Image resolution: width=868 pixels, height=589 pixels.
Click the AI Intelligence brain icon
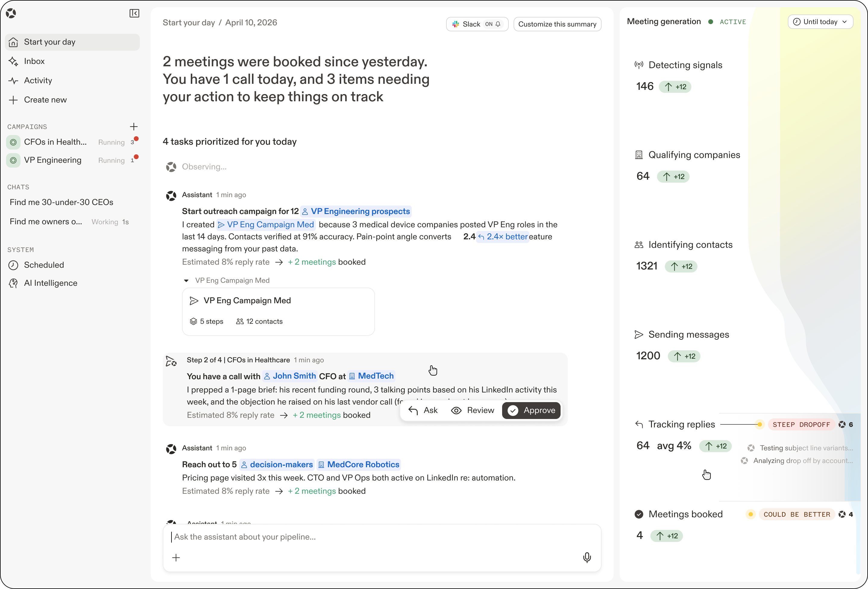pyautogui.click(x=14, y=283)
